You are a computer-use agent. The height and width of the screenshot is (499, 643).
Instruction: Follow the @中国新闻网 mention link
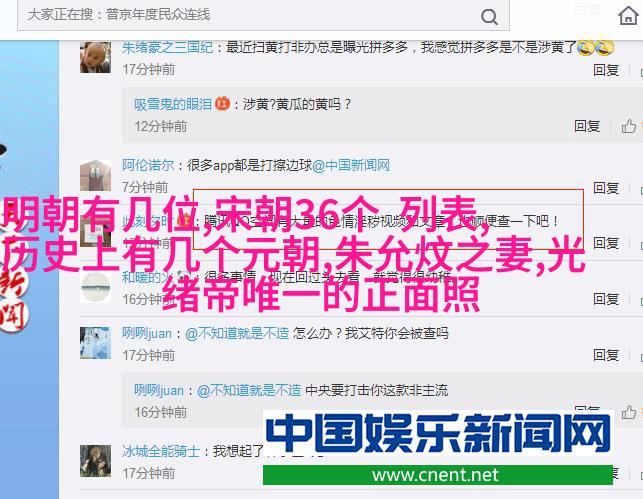pos(351,165)
